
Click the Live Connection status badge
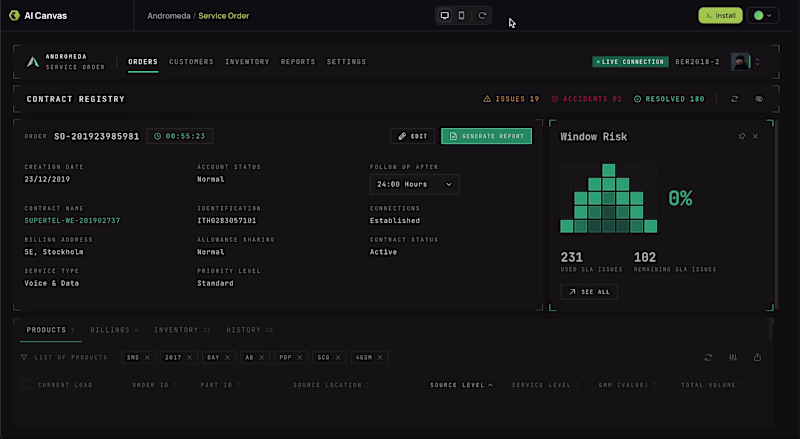click(x=630, y=62)
